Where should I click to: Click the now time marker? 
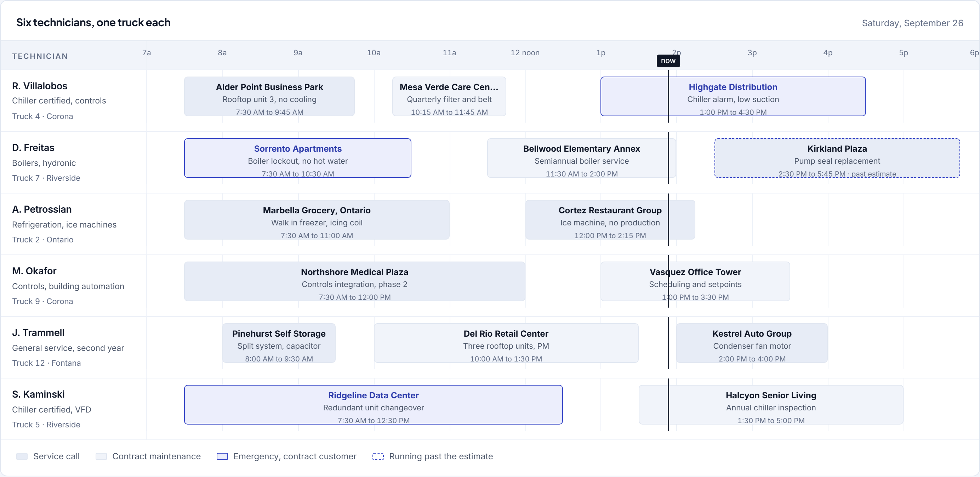tap(668, 61)
